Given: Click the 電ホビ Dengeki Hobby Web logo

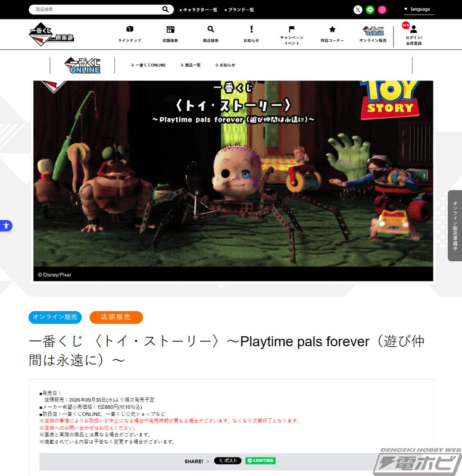Looking at the screenshot, I should (418, 462).
